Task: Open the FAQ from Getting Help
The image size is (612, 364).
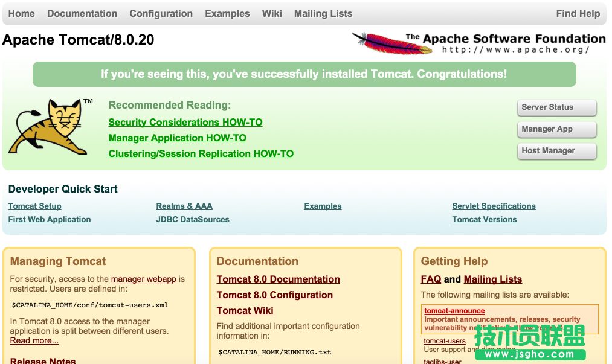Action: (431, 279)
